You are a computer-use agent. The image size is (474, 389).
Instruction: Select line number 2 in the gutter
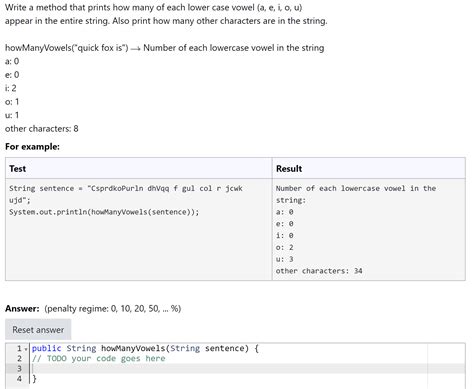[19, 358]
